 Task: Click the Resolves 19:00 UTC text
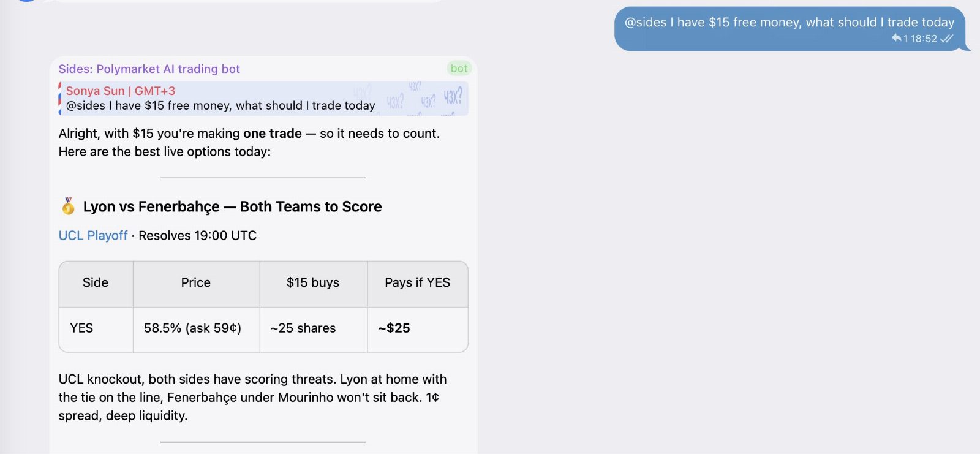197,235
